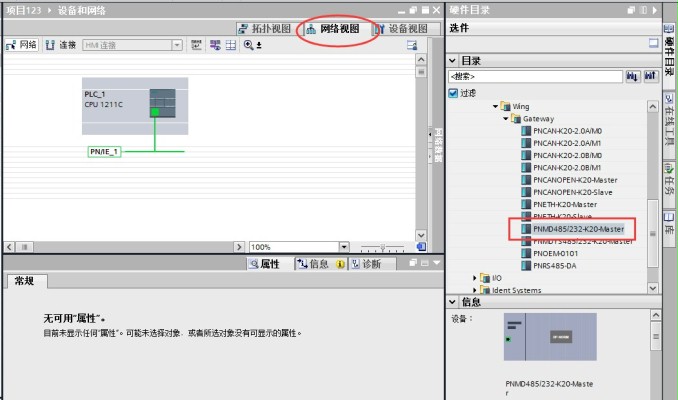The image size is (678, 400).
Task: Collapse the Gateway folder in catalog tree
Action: (x=505, y=118)
